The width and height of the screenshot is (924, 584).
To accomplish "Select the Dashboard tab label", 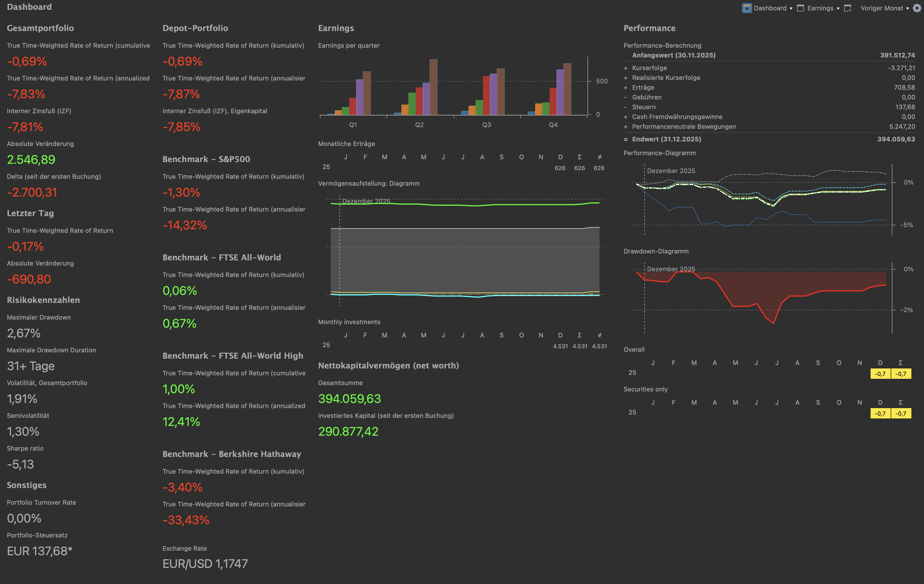I will (770, 8).
